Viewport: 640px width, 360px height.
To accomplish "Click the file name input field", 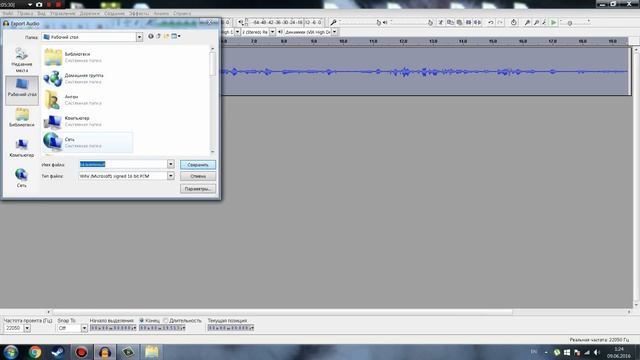I will (x=123, y=164).
